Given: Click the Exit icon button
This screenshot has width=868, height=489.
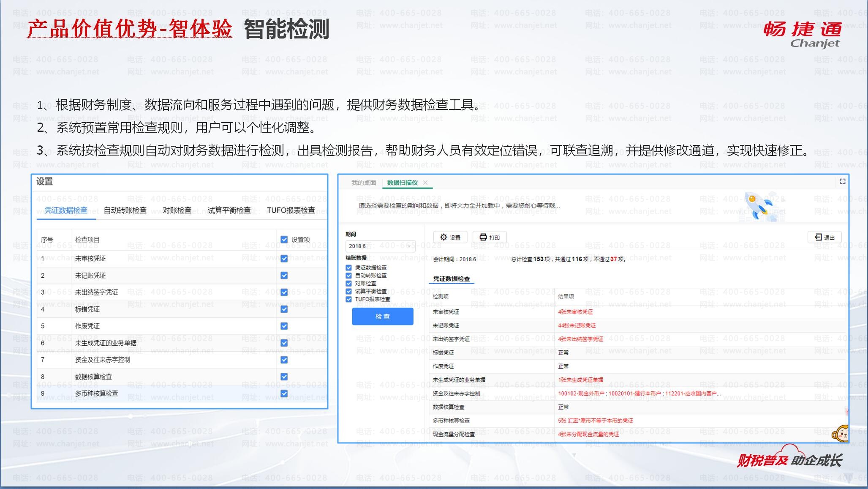Looking at the screenshot, I should [x=824, y=237].
